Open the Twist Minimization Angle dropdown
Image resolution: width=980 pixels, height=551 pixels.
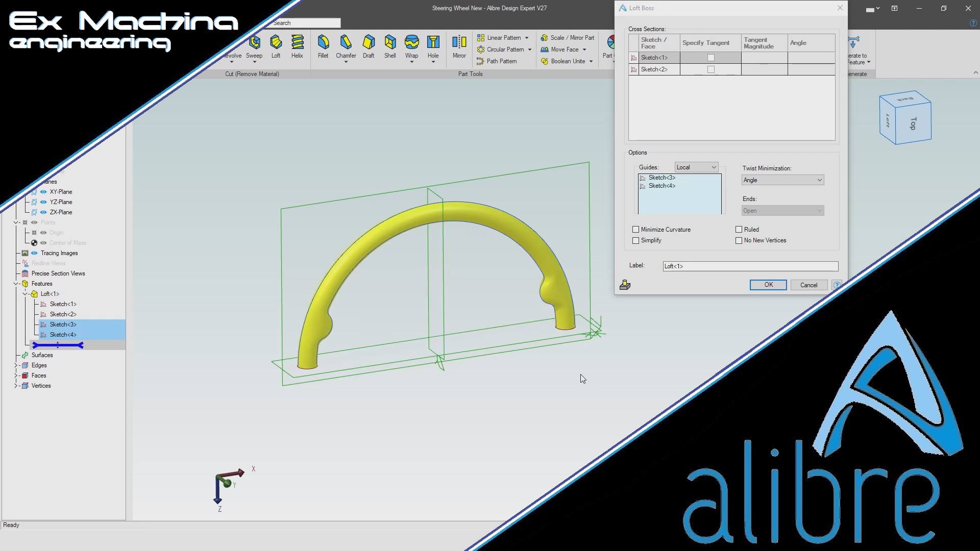click(x=782, y=180)
